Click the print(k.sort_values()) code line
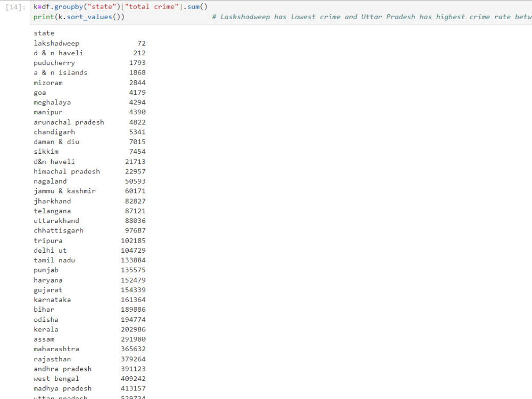This screenshot has height=399, width=532. [x=79, y=17]
